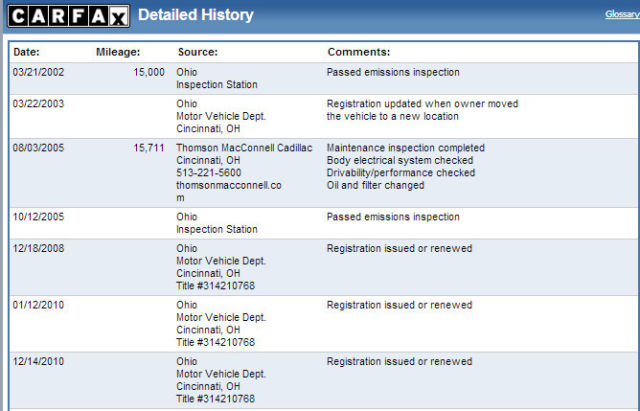This screenshot has width=640, height=411.
Task: Click the phone number 513-221-5600
Action: (209, 173)
